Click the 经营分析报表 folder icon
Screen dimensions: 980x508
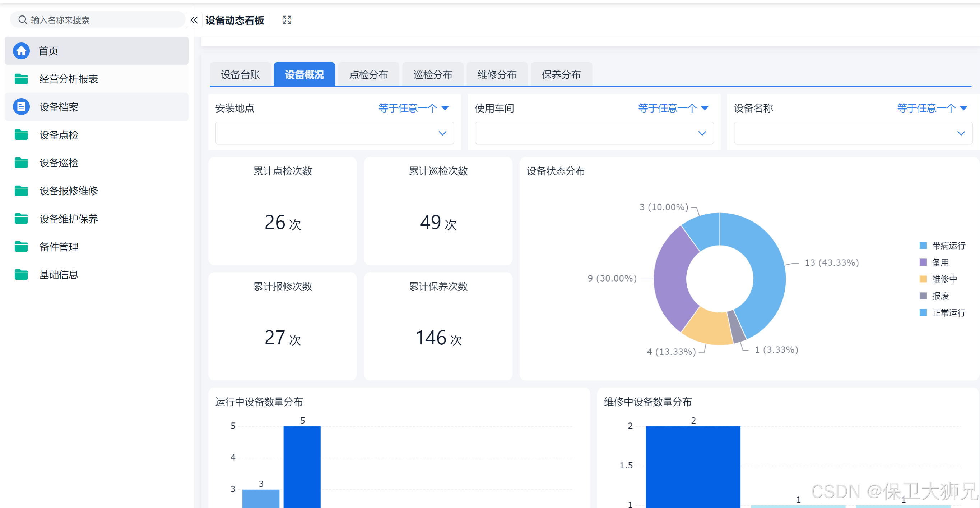click(21, 79)
